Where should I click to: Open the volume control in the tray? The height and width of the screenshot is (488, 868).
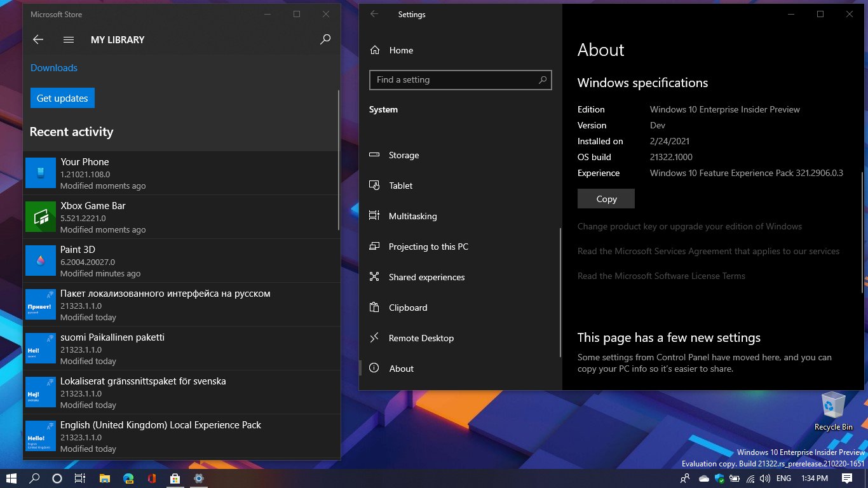pyautogui.click(x=766, y=478)
